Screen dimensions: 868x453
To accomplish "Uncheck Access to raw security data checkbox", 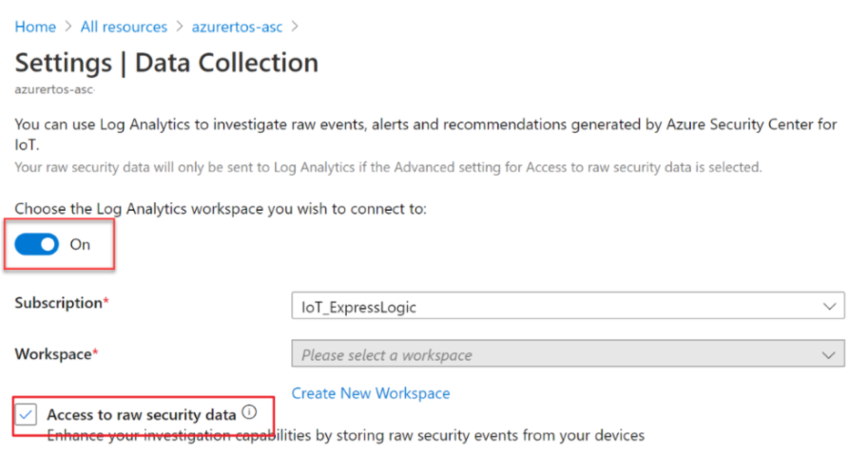I will [26, 414].
